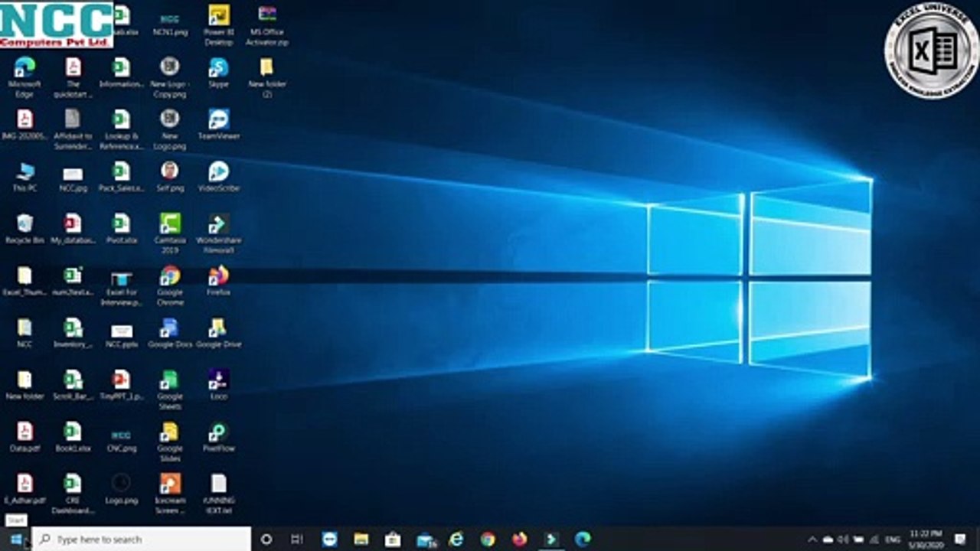The height and width of the screenshot is (551, 980).
Task: Open Chrome from the taskbar
Action: click(488, 540)
